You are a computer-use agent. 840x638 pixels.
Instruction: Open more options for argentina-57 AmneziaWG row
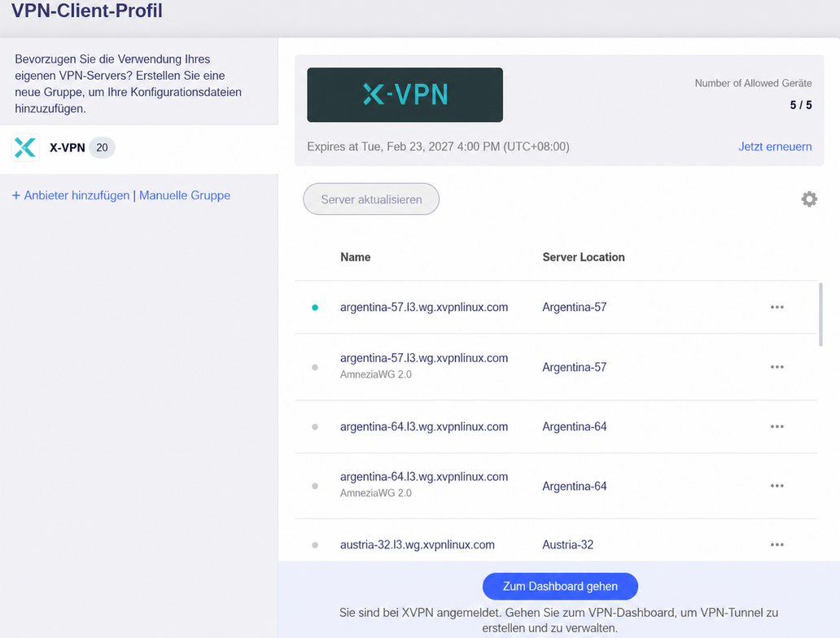[x=777, y=367]
